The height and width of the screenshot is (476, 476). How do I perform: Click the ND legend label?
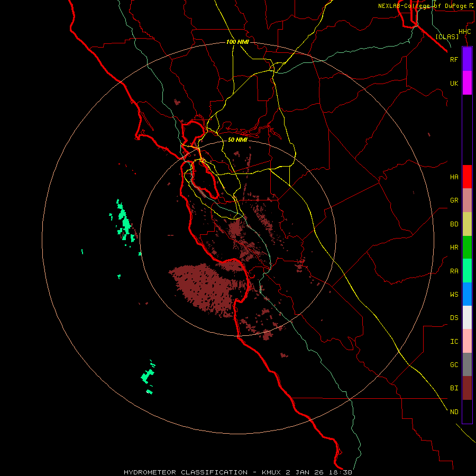coord(454,411)
